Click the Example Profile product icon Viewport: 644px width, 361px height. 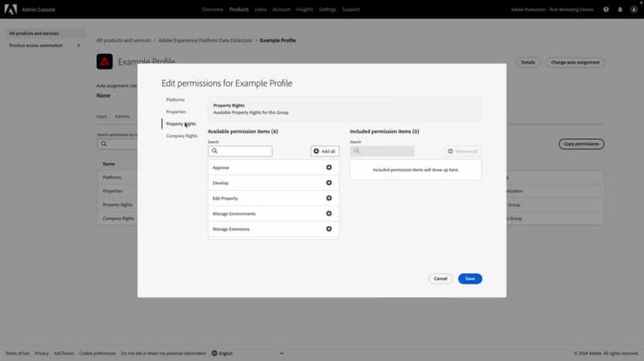pos(104,62)
